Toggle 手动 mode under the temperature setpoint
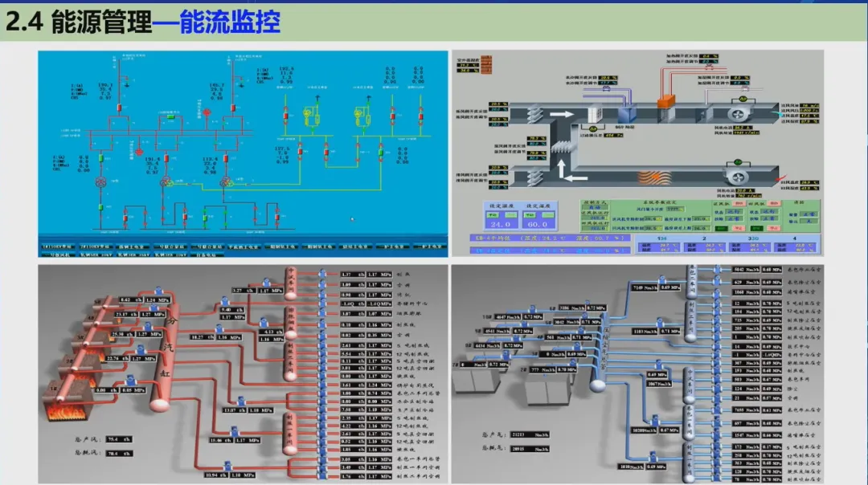 pyautogui.click(x=493, y=215)
